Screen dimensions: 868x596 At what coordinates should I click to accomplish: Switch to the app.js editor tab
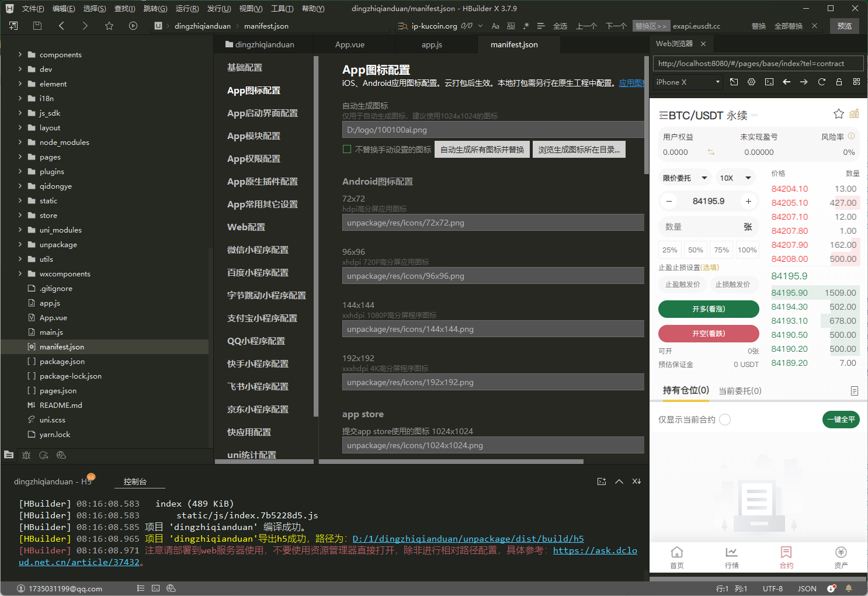[x=432, y=44]
